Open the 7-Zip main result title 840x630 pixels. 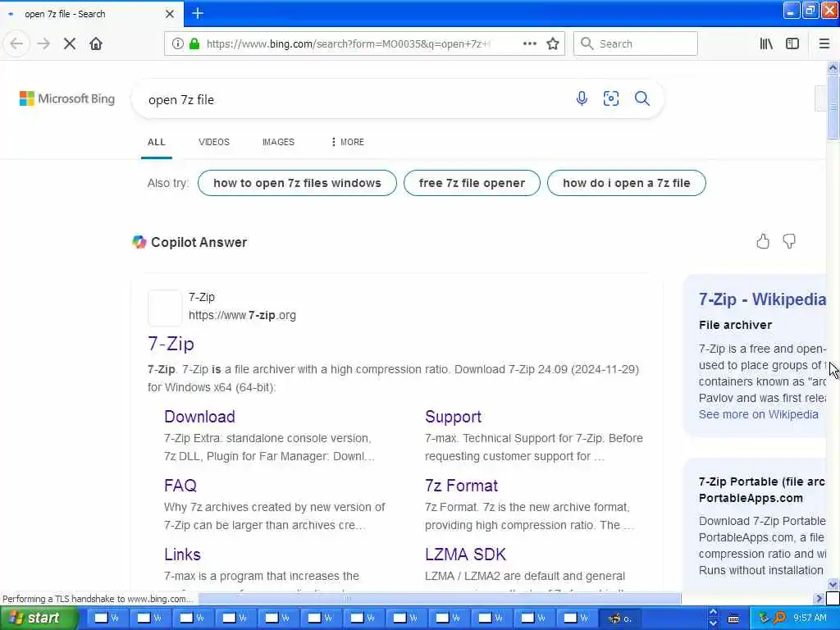171,344
